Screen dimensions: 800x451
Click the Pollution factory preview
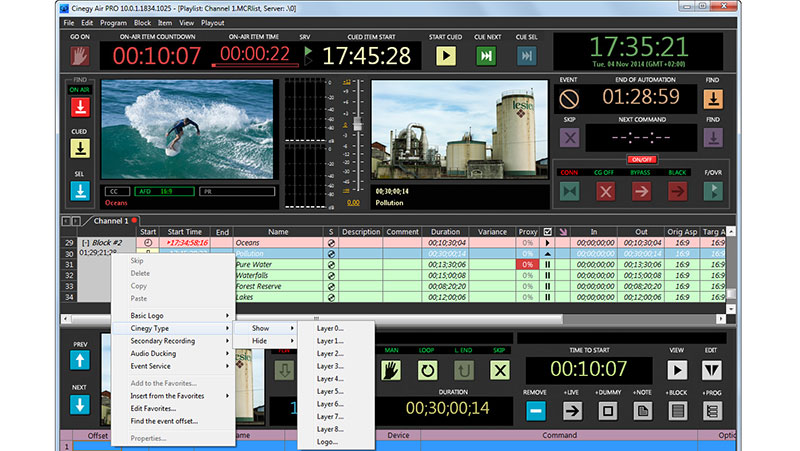click(x=459, y=130)
